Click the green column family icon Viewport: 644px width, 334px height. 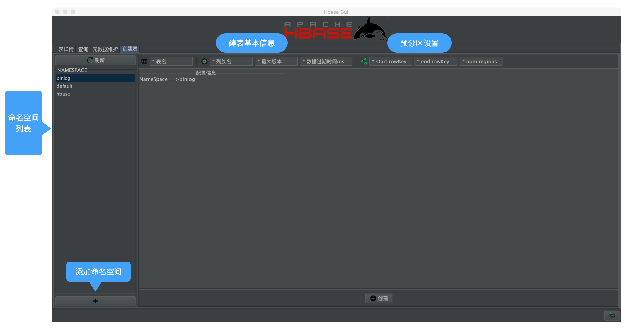click(204, 61)
